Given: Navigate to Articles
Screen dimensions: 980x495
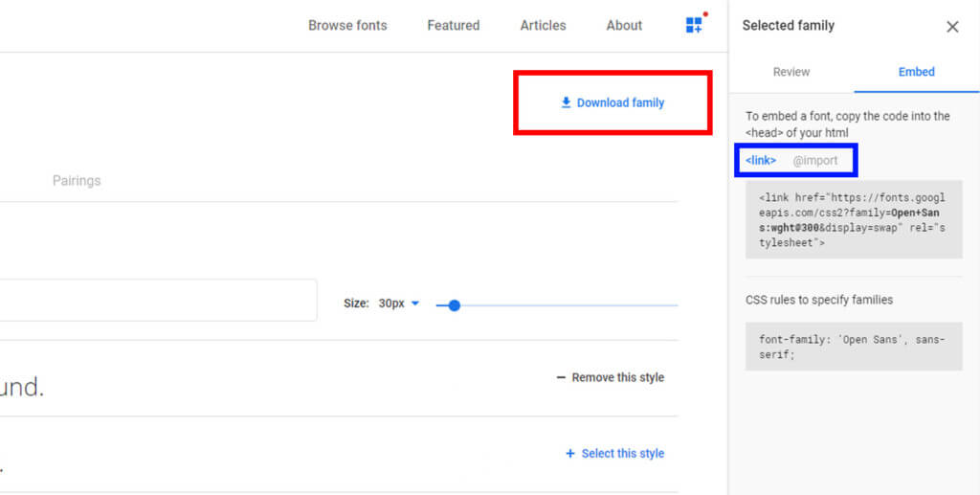Looking at the screenshot, I should [x=543, y=26].
